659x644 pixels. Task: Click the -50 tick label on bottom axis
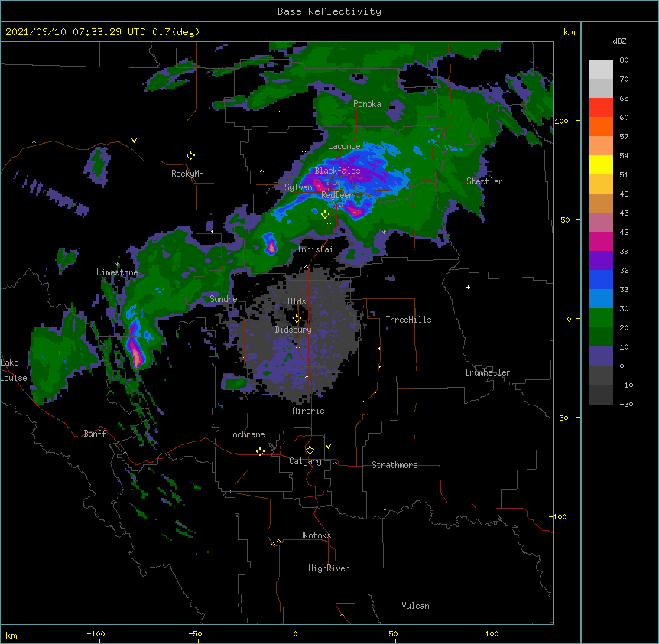tap(195, 633)
